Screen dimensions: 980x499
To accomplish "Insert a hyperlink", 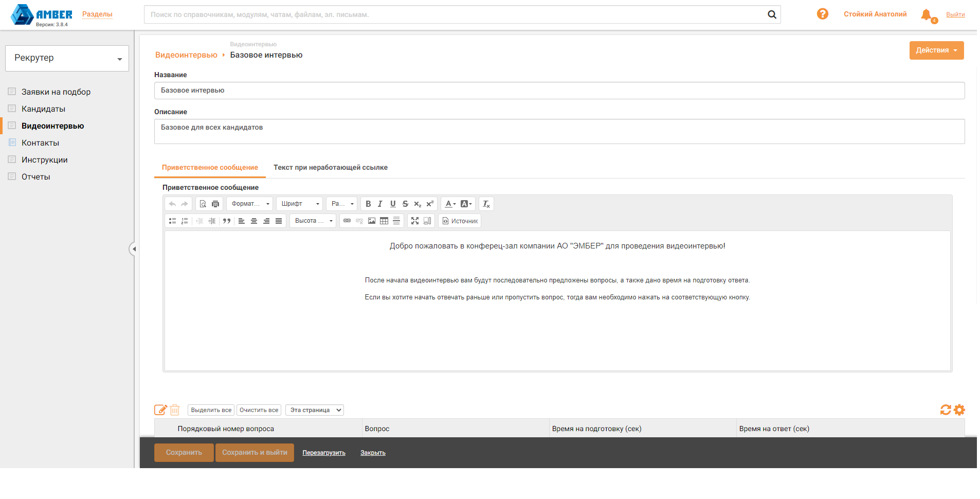I will click(x=347, y=221).
